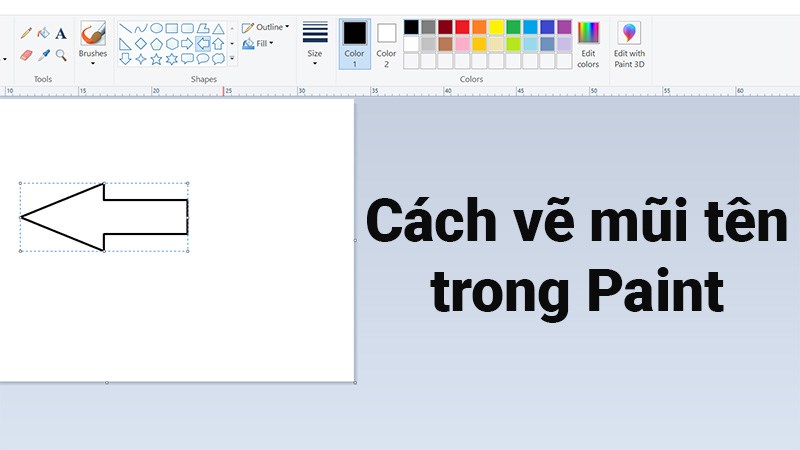This screenshot has height=450, width=800.
Task: Pick the purple palette swatch
Action: pos(564,27)
